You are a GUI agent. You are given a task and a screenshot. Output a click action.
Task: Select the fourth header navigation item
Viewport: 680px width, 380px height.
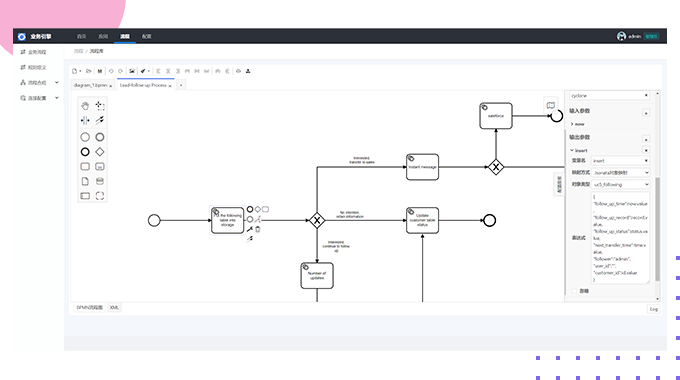point(147,36)
